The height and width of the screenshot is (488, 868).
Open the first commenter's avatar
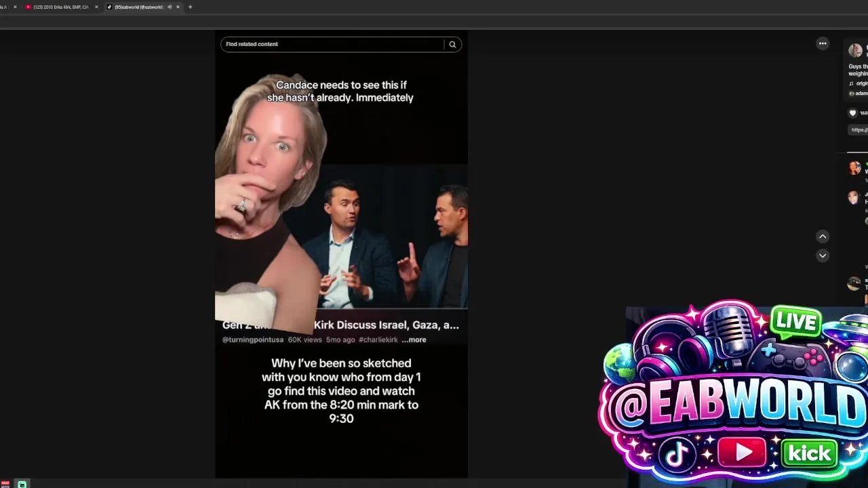[x=854, y=167]
